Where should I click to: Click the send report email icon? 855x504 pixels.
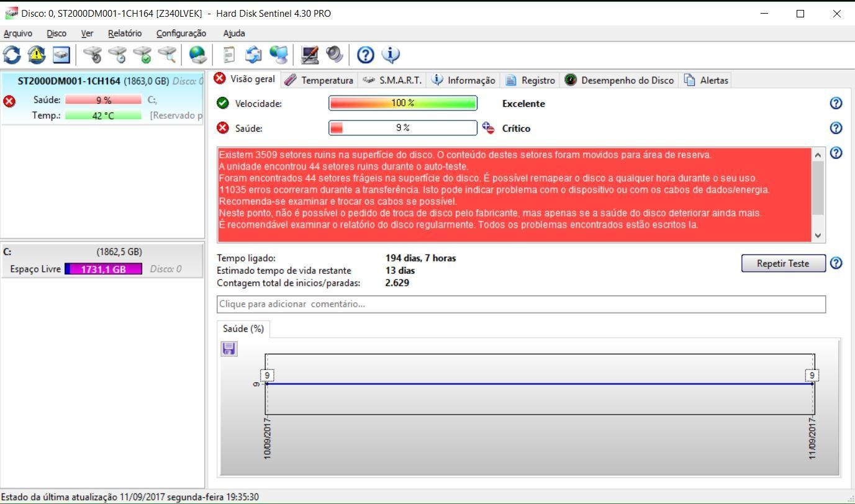coord(253,55)
